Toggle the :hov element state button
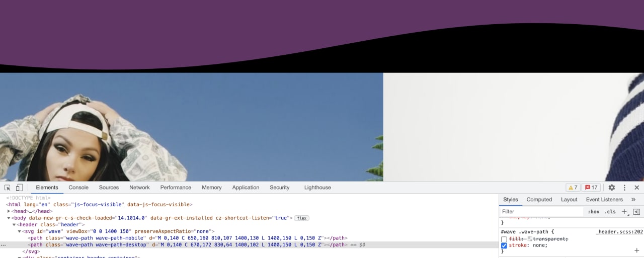The width and height of the screenshot is (644, 258). pos(594,212)
